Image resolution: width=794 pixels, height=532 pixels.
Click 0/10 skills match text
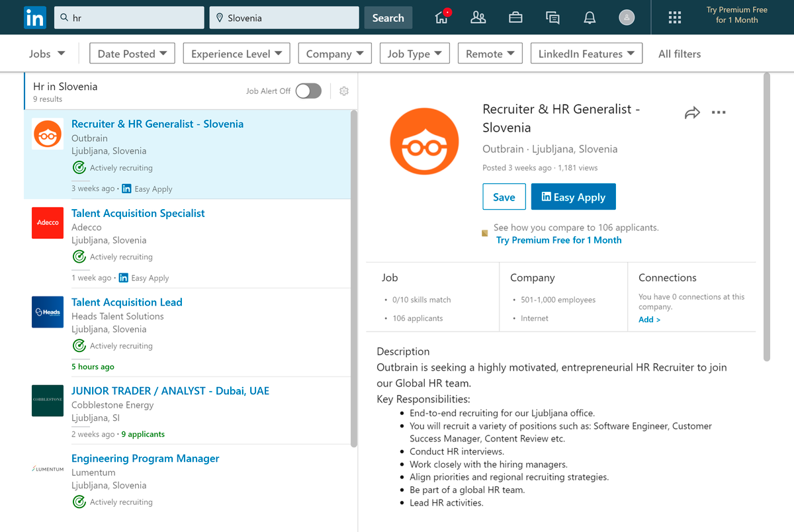pyautogui.click(x=421, y=300)
